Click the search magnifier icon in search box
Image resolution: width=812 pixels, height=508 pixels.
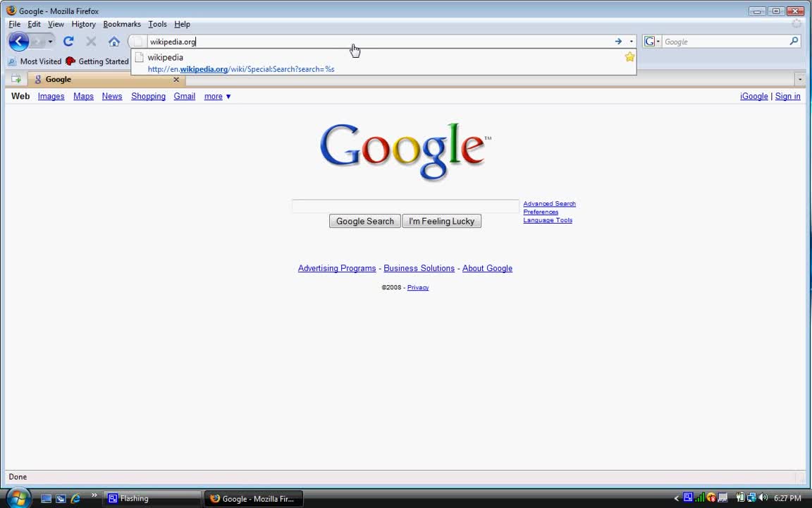[794, 41]
